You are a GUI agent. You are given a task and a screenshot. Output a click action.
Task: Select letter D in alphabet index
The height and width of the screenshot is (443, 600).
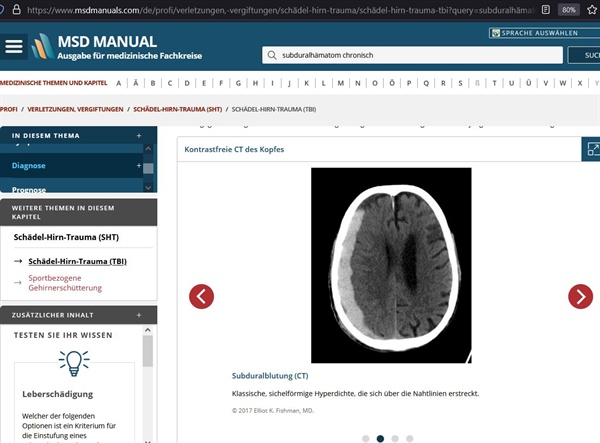187,83
